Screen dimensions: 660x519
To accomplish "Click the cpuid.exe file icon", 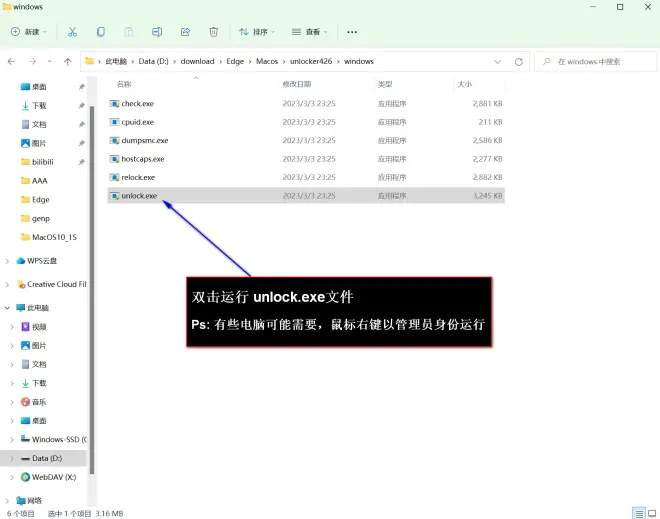I will (x=114, y=122).
